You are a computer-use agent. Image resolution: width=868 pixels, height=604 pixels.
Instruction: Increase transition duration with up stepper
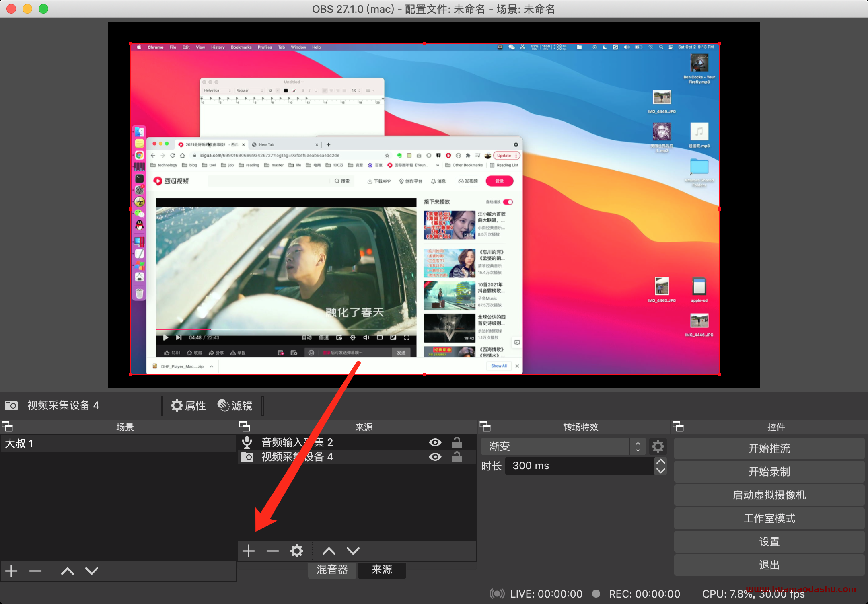point(661,461)
